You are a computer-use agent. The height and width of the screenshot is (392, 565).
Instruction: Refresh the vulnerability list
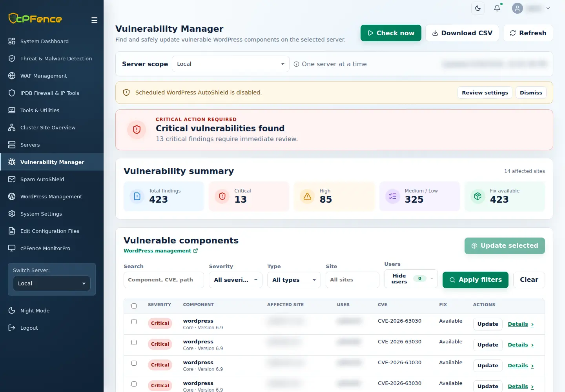coord(528,33)
